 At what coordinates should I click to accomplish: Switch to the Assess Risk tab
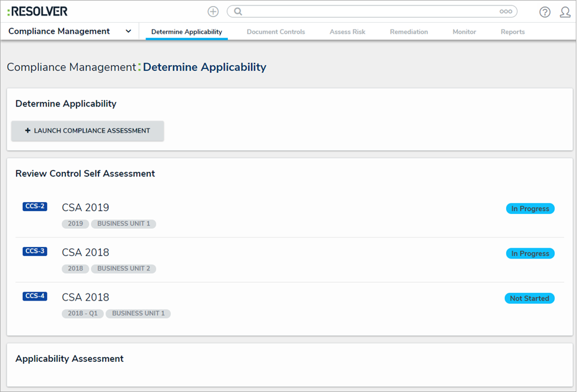coord(347,32)
